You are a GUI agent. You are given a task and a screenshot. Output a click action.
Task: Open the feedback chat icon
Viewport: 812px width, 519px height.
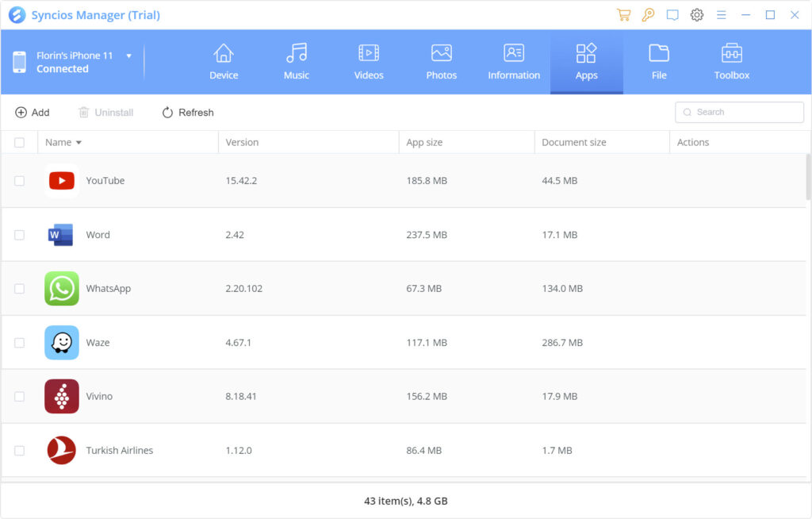tap(672, 15)
